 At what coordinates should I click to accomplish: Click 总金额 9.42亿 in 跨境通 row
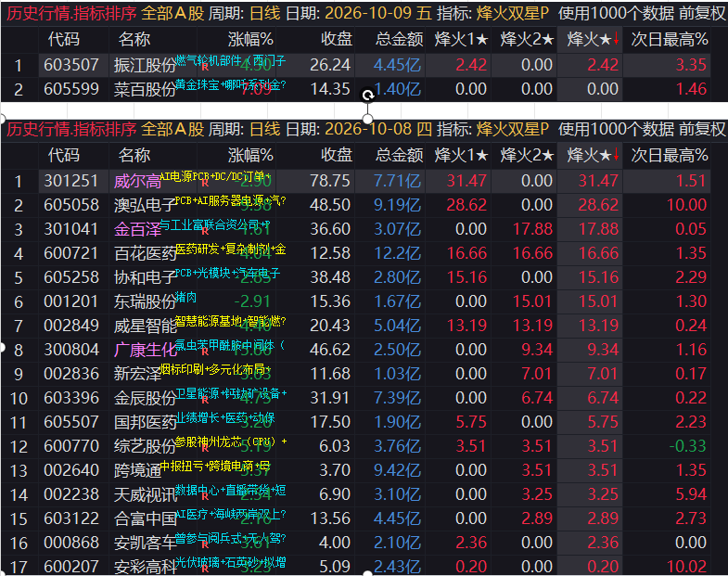tap(398, 470)
